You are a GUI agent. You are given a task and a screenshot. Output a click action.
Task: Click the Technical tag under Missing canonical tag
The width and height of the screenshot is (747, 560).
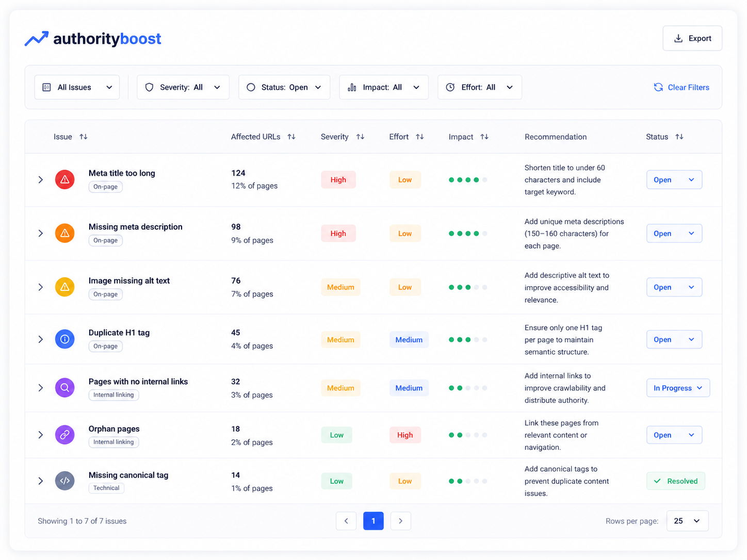coord(106,488)
